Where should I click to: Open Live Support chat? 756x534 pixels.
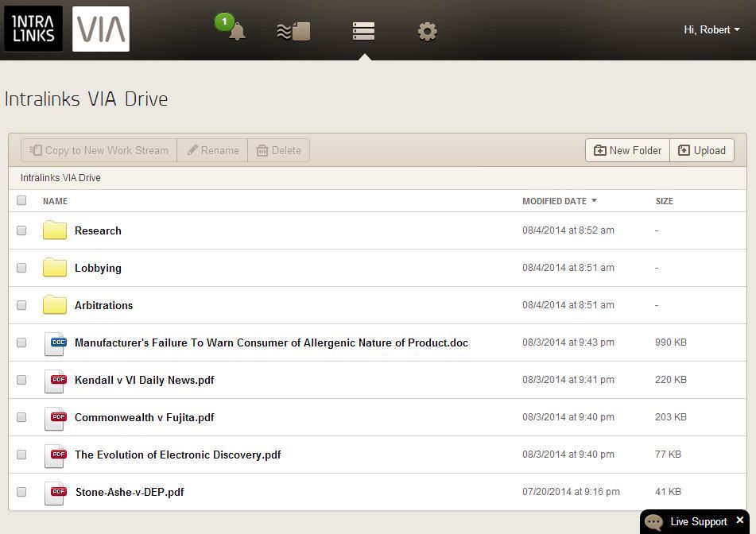tap(695, 521)
